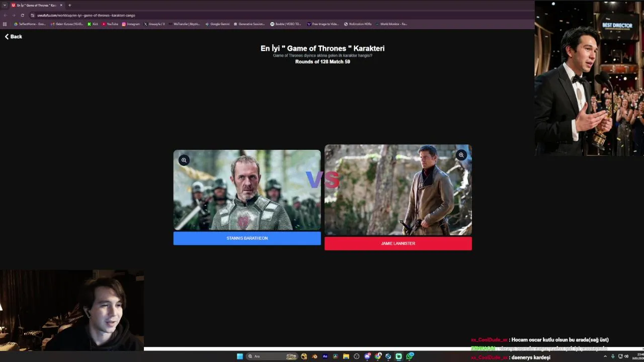Open the YouTube bookmark
The image size is (644, 362).
coord(110,24)
